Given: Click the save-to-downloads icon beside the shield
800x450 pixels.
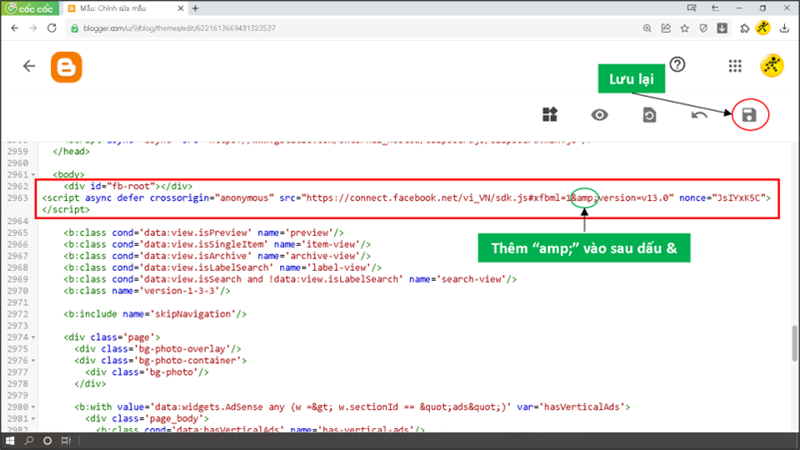Looking at the screenshot, I should tap(722, 28).
